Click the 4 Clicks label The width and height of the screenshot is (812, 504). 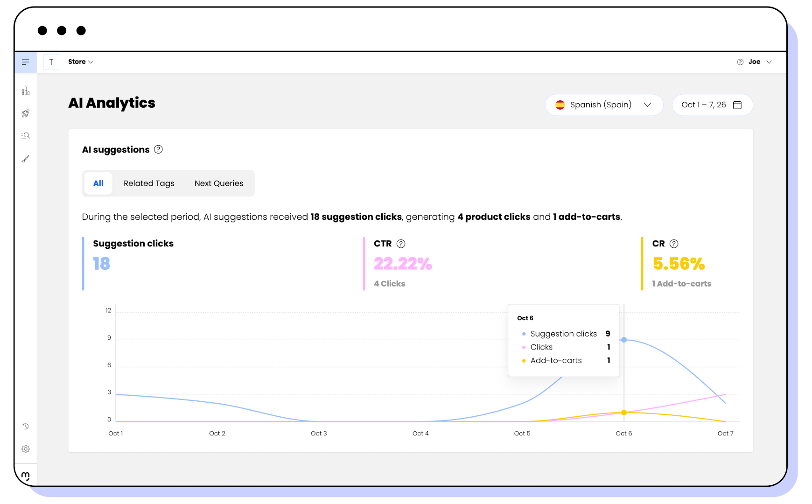[389, 284]
